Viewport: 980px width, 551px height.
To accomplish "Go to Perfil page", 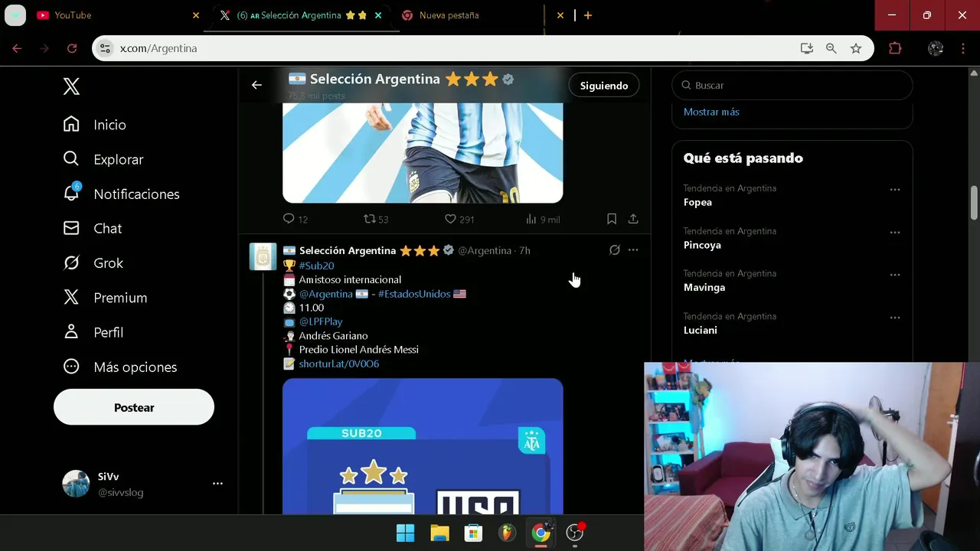I will 93,332.
